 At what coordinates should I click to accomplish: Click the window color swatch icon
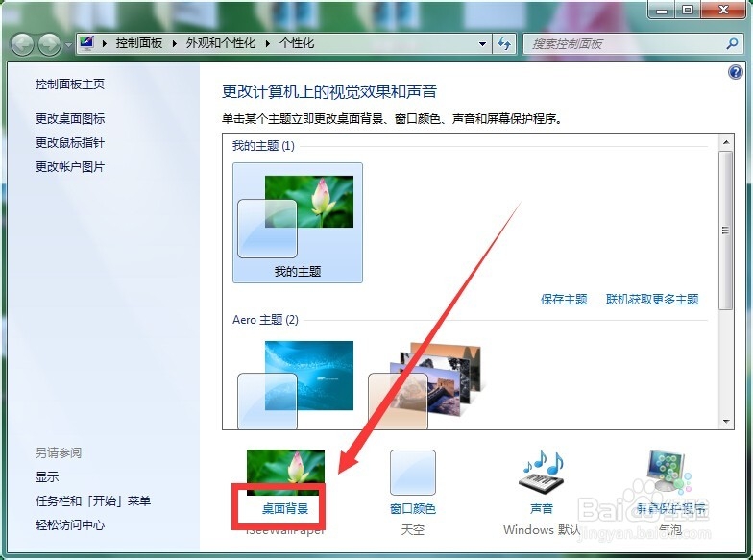[413, 473]
